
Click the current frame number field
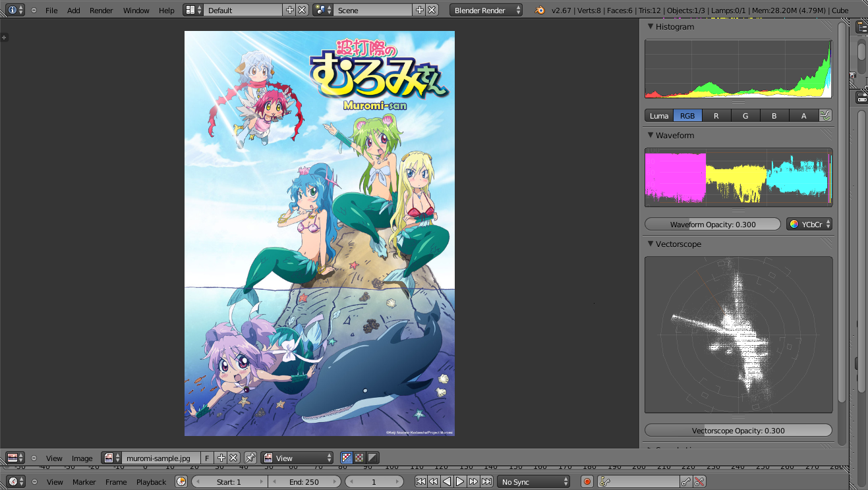(x=374, y=481)
